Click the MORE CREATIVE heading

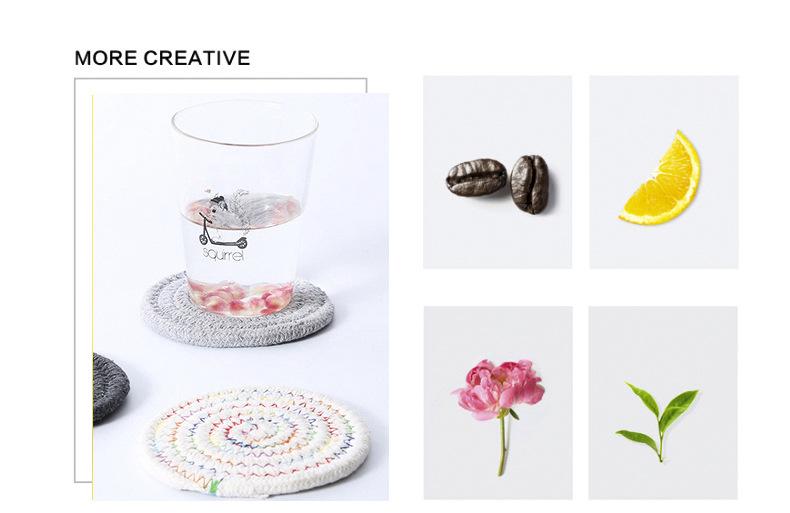162,58
